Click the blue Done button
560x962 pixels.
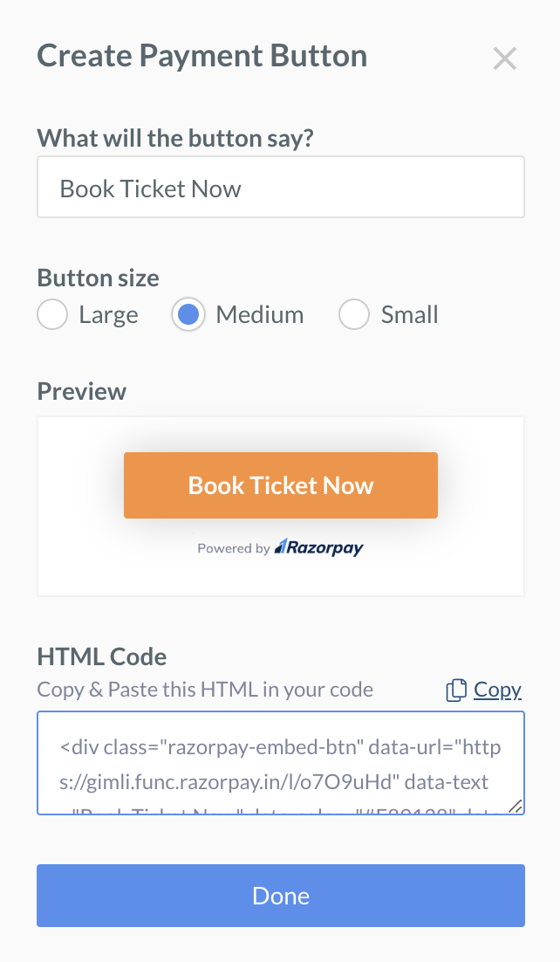click(281, 896)
